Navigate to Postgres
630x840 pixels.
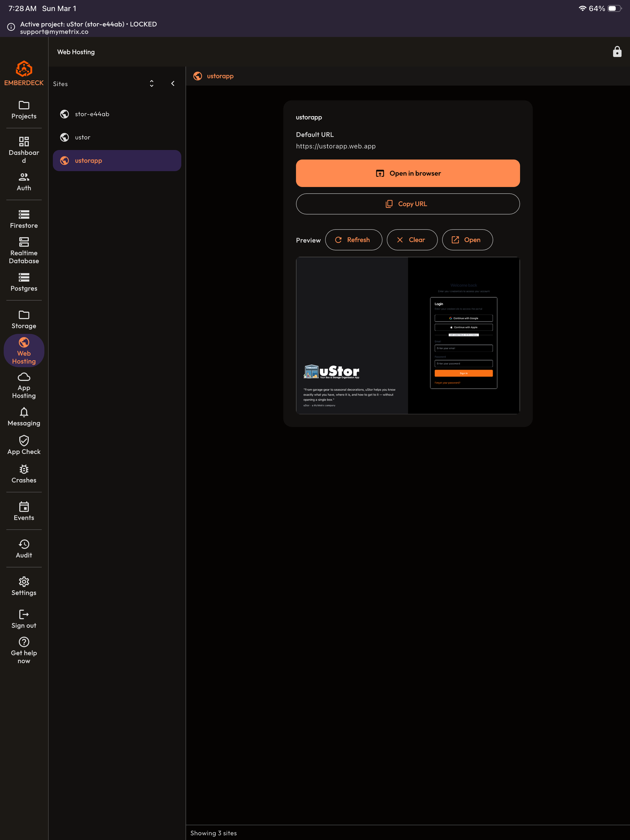pyautogui.click(x=24, y=282)
